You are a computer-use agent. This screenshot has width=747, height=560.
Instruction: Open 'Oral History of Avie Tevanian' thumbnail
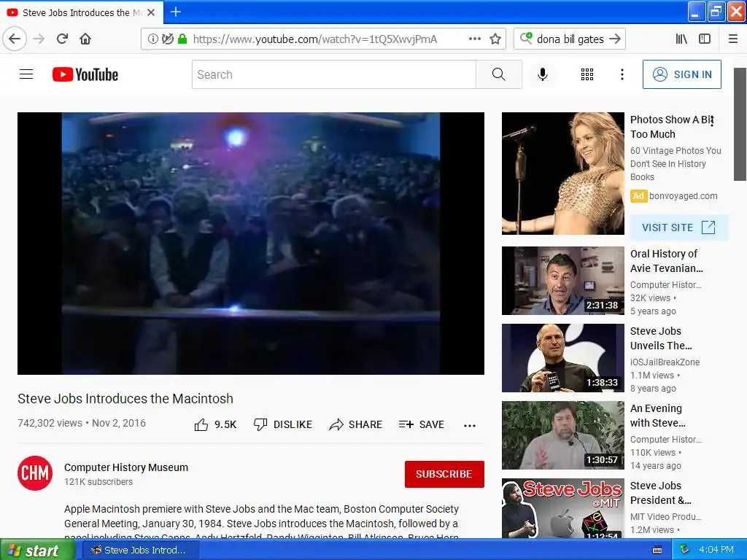(562, 281)
